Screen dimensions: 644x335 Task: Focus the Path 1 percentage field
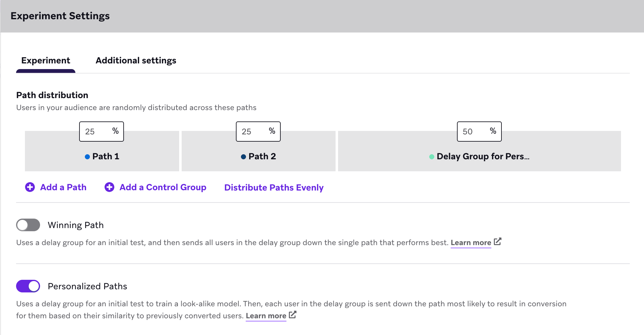click(102, 132)
